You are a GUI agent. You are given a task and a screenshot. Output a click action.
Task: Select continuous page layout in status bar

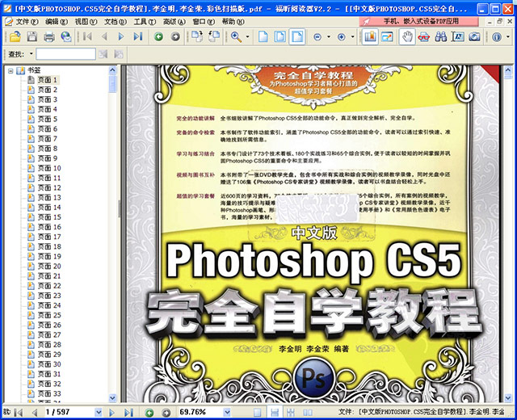(x=275, y=413)
